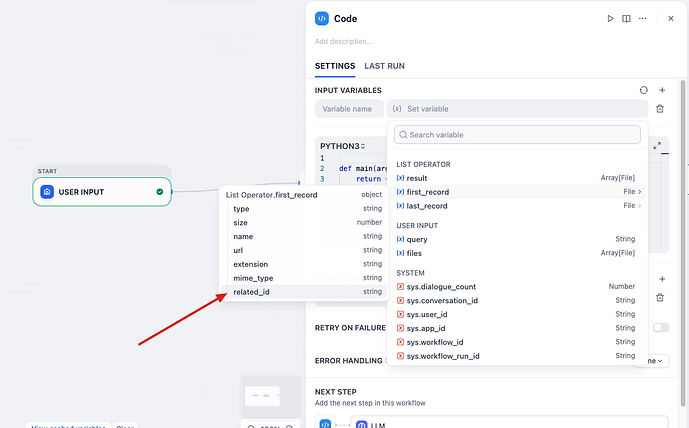
Task: Open the node documentation book icon
Action: tap(626, 18)
